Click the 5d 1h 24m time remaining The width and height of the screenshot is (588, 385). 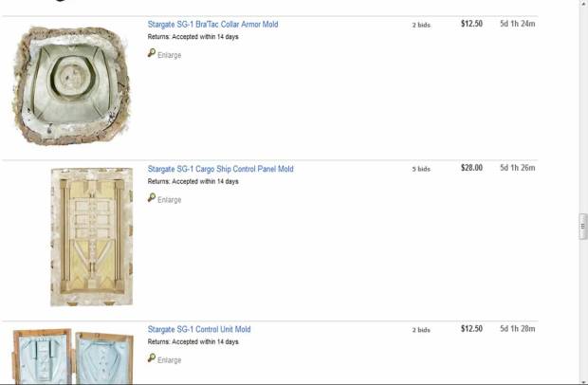coord(518,24)
